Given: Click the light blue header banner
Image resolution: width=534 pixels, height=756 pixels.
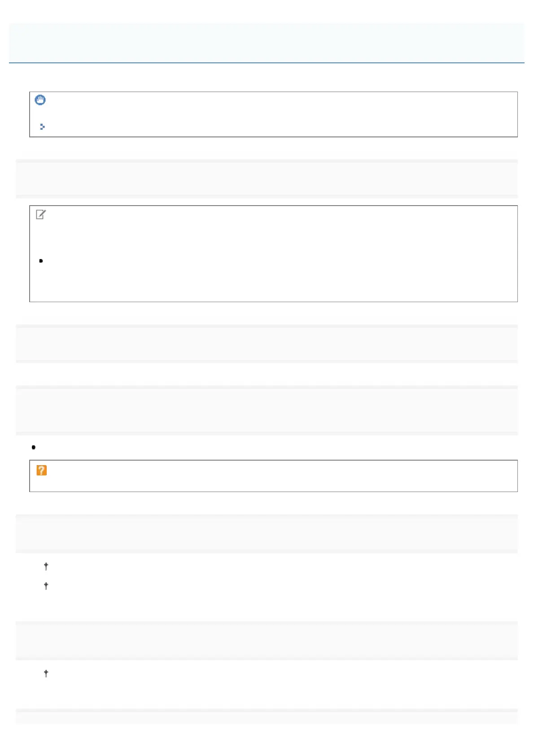Looking at the screenshot, I should [x=267, y=43].
